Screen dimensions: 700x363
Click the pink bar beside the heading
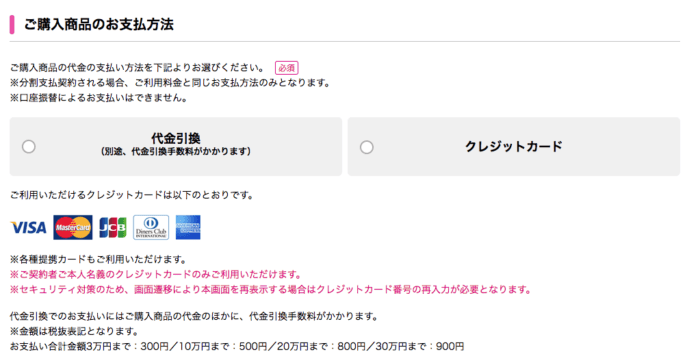pyautogui.click(x=12, y=25)
